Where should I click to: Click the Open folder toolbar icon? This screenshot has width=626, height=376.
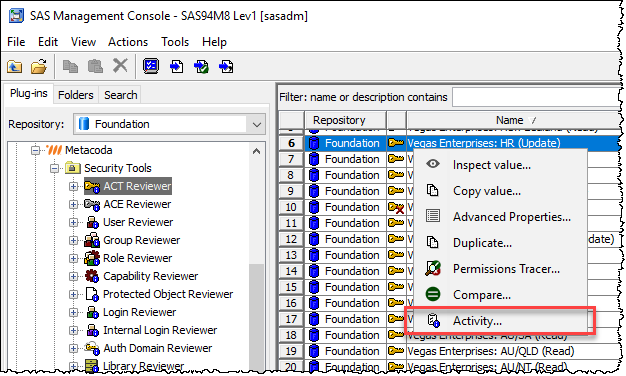click(39, 66)
